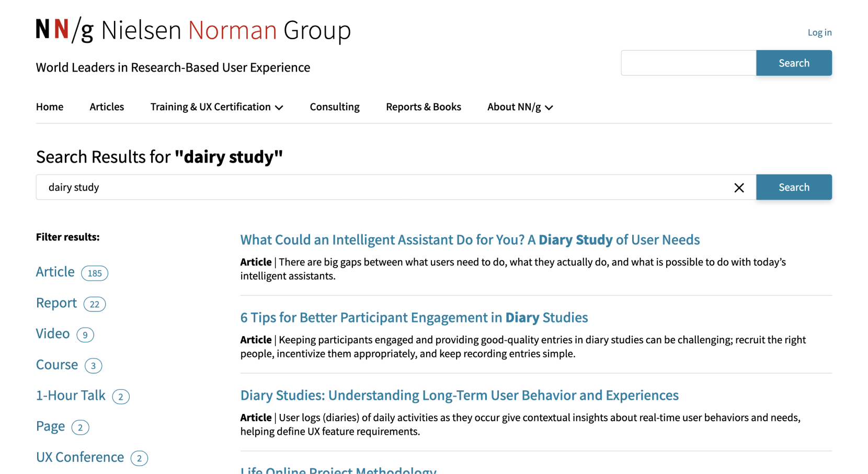Click the Log in link
This screenshot has height=474, width=868.
[819, 32]
